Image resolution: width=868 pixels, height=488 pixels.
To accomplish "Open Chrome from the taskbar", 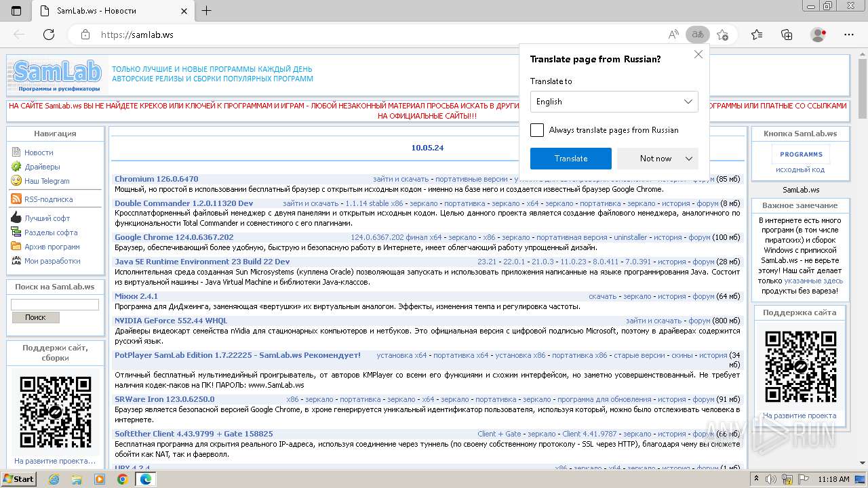I will (123, 479).
